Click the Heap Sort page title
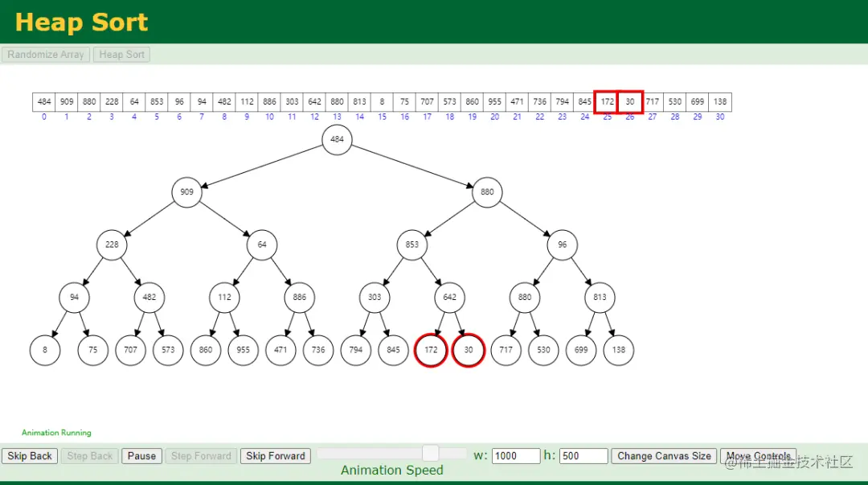This screenshot has height=485, width=868. tap(81, 23)
